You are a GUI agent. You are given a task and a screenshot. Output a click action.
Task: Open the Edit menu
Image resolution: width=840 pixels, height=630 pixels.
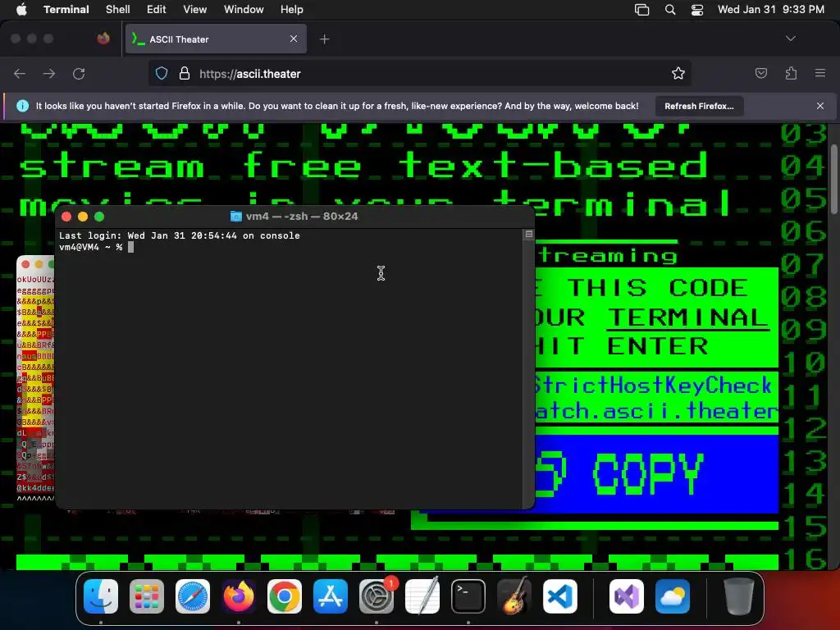(x=156, y=9)
